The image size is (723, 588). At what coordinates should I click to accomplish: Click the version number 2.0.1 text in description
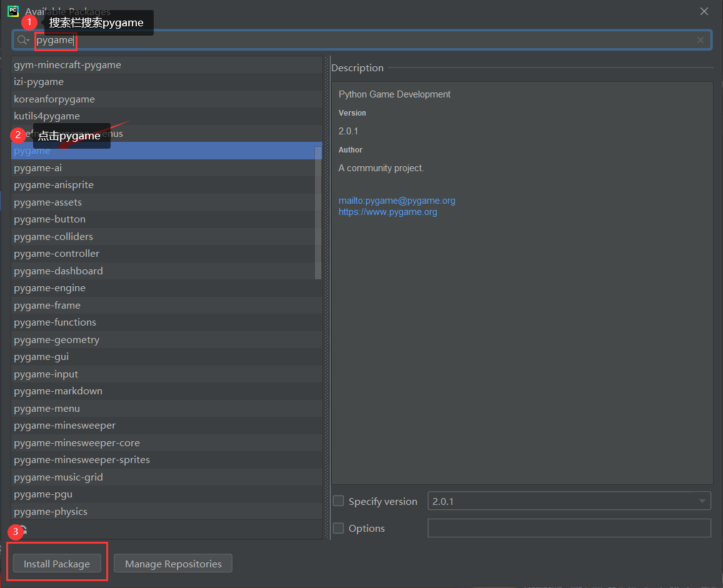(348, 131)
